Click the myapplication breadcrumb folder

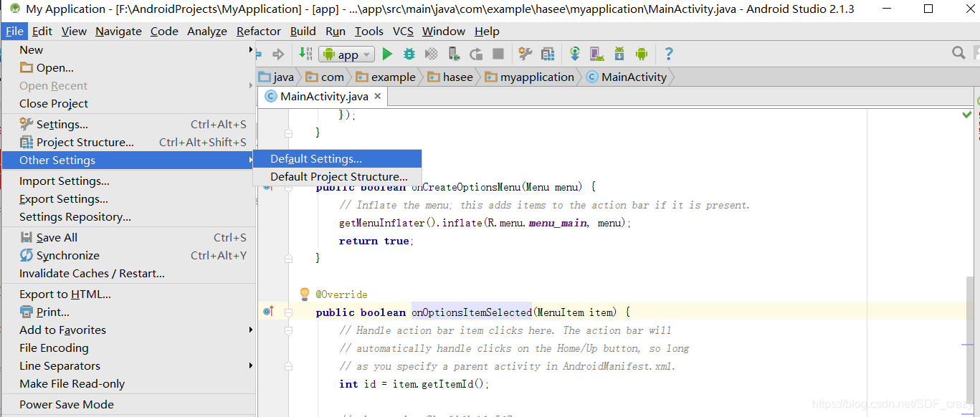pos(530,77)
